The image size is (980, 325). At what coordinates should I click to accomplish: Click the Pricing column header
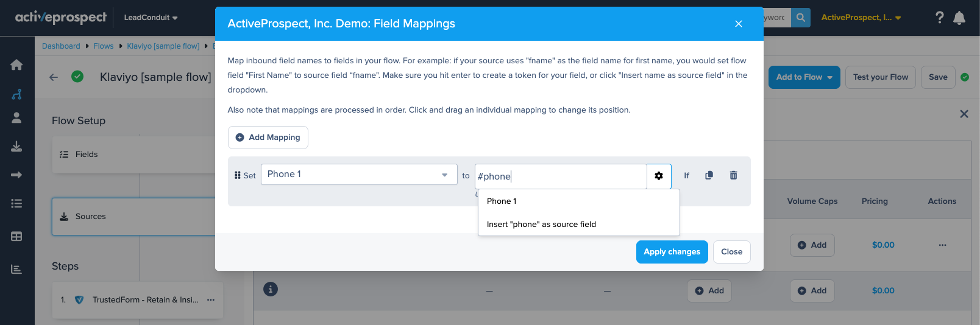click(875, 201)
